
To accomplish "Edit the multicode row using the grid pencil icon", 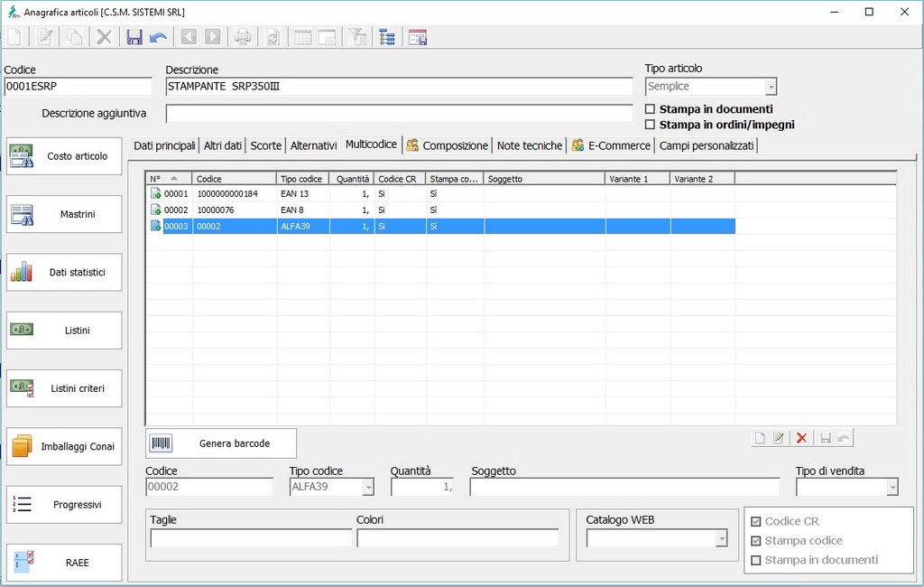I will pos(779,438).
